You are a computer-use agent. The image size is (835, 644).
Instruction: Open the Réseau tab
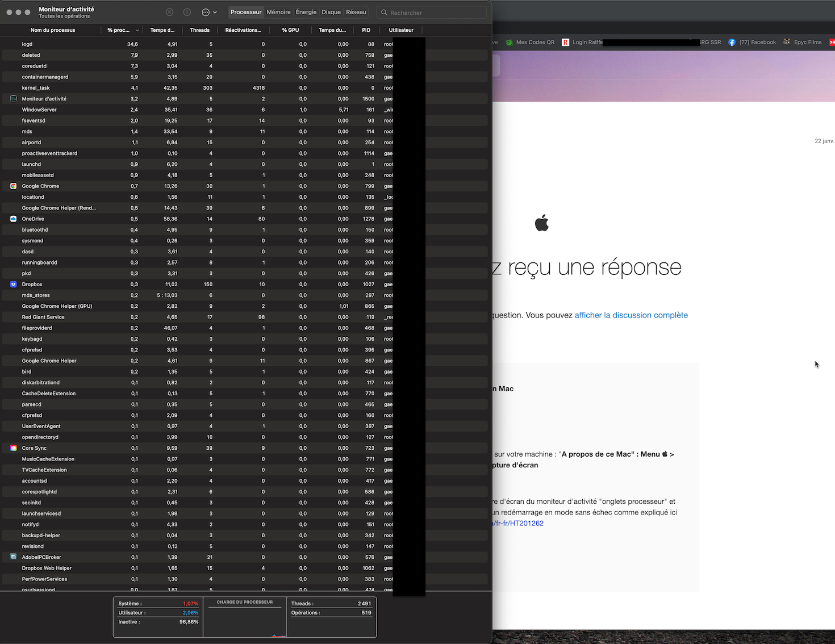[356, 12]
